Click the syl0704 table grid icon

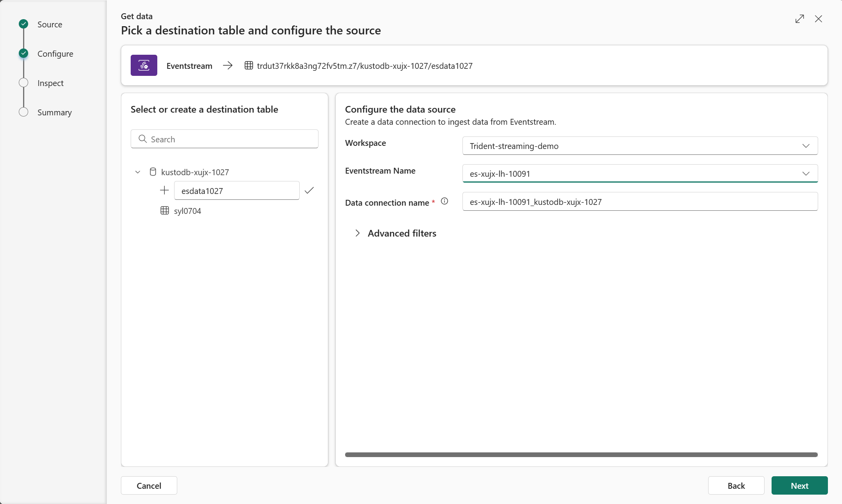click(165, 211)
